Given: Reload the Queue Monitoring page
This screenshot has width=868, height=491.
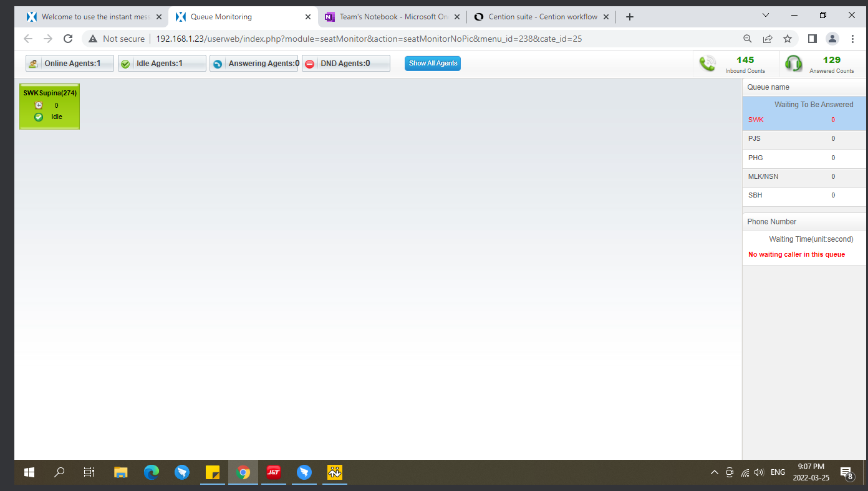Looking at the screenshot, I should tap(68, 39).
